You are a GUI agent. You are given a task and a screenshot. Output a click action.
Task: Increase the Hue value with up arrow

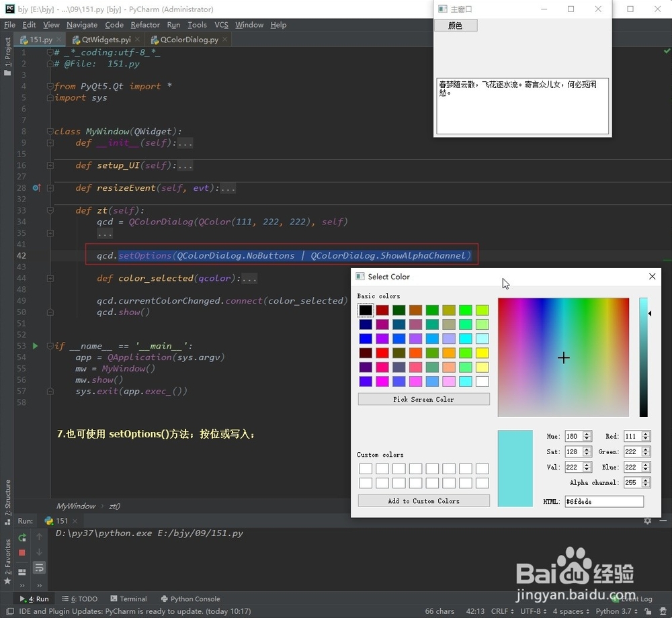tap(587, 434)
